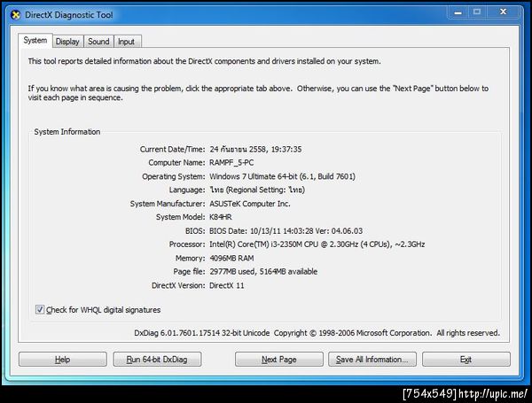Click the System Information group label
Screen dimensions: 532x403
pos(67,132)
